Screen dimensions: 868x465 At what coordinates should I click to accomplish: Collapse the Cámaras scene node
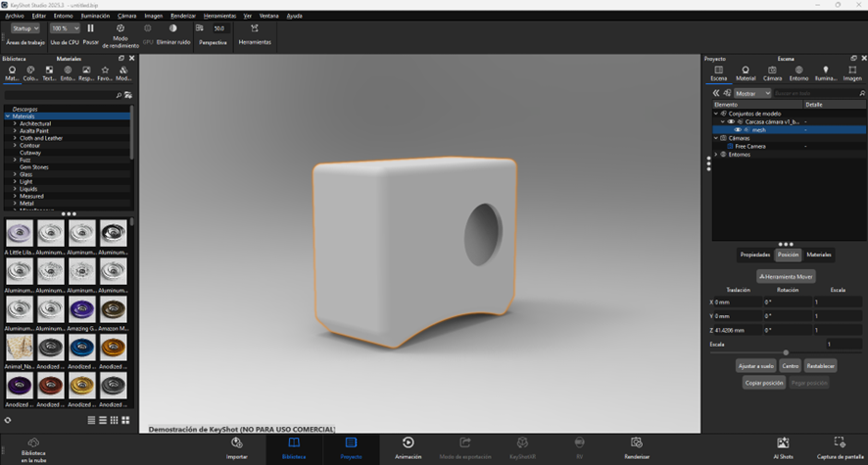(x=716, y=138)
